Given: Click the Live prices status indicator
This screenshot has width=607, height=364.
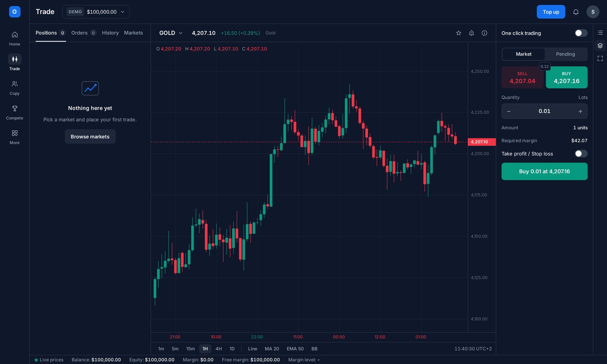Looking at the screenshot, I should [49, 360].
